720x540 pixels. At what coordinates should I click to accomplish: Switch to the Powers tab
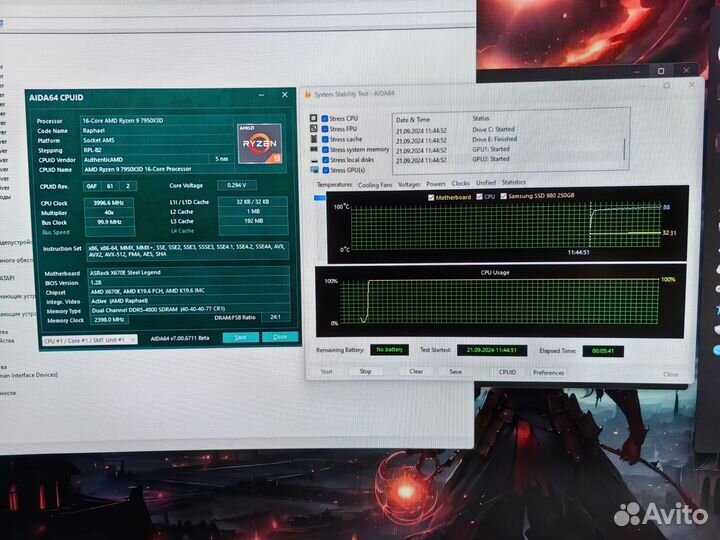tap(436, 184)
